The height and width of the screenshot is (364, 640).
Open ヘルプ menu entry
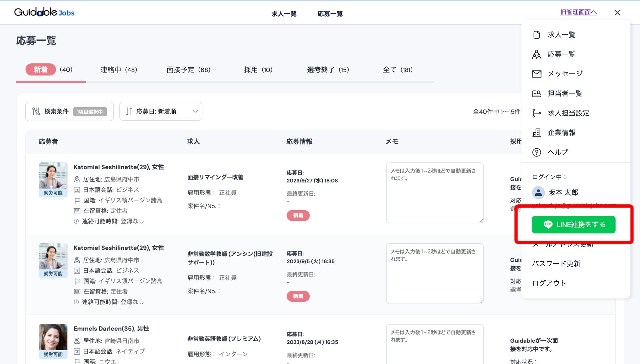tap(558, 152)
